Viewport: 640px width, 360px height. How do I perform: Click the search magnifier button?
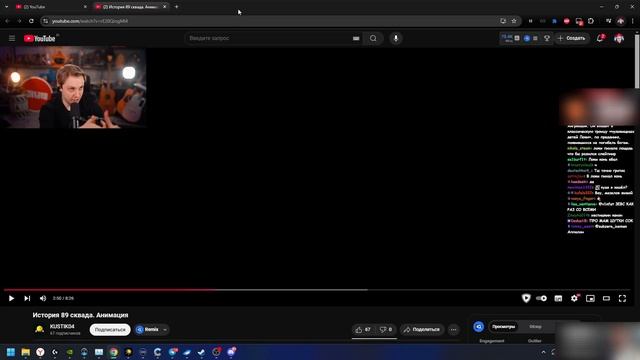click(x=373, y=38)
